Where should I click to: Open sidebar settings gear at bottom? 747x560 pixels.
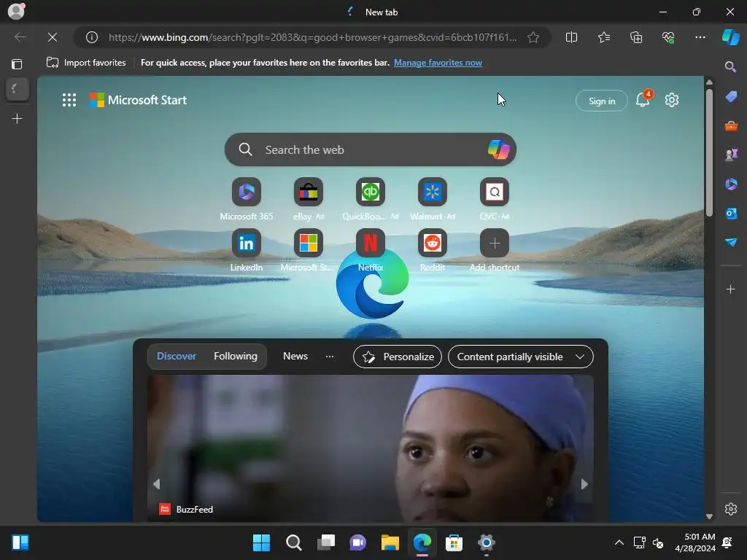(730, 508)
